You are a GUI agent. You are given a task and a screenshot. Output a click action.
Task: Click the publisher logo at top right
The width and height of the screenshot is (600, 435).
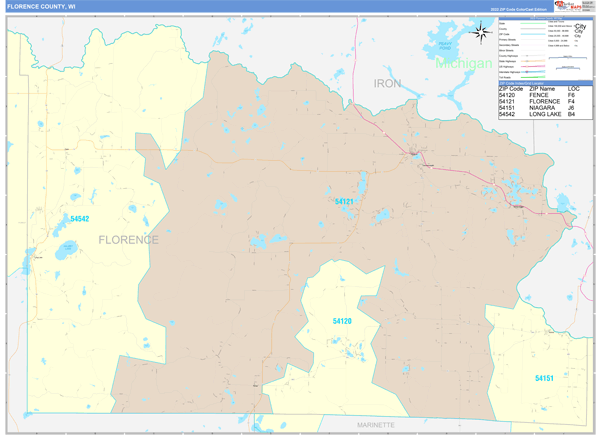569,6
